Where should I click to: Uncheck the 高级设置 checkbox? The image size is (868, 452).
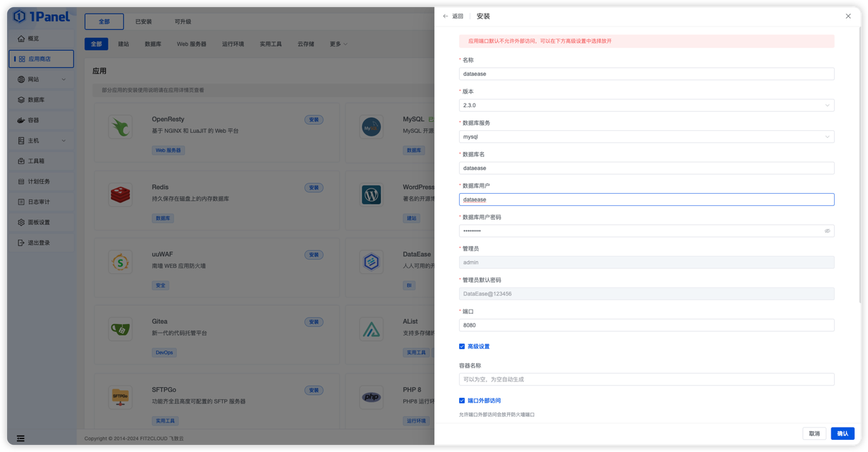(x=462, y=346)
